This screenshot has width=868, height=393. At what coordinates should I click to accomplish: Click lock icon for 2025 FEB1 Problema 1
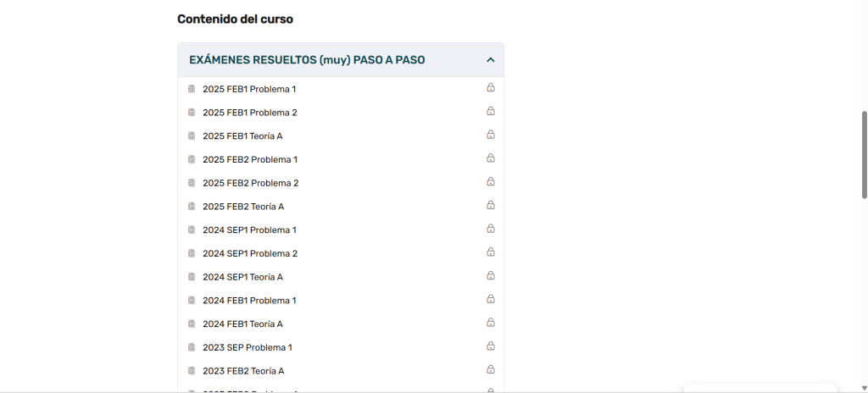[x=491, y=88]
